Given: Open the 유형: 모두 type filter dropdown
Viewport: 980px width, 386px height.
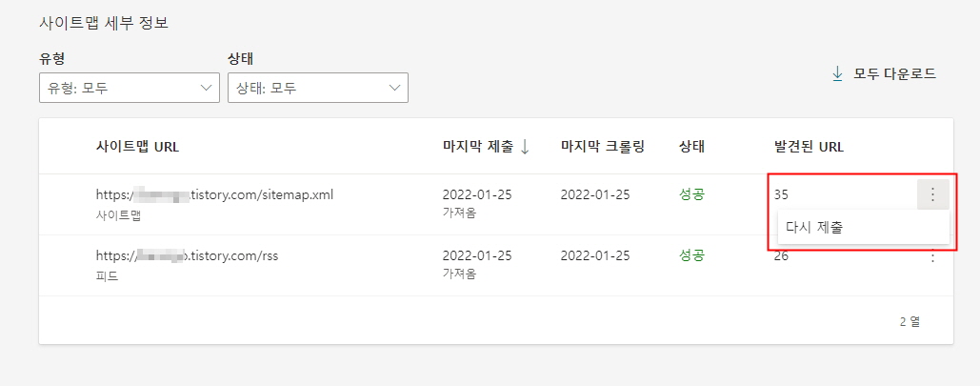Looking at the screenshot, I should 130,88.
